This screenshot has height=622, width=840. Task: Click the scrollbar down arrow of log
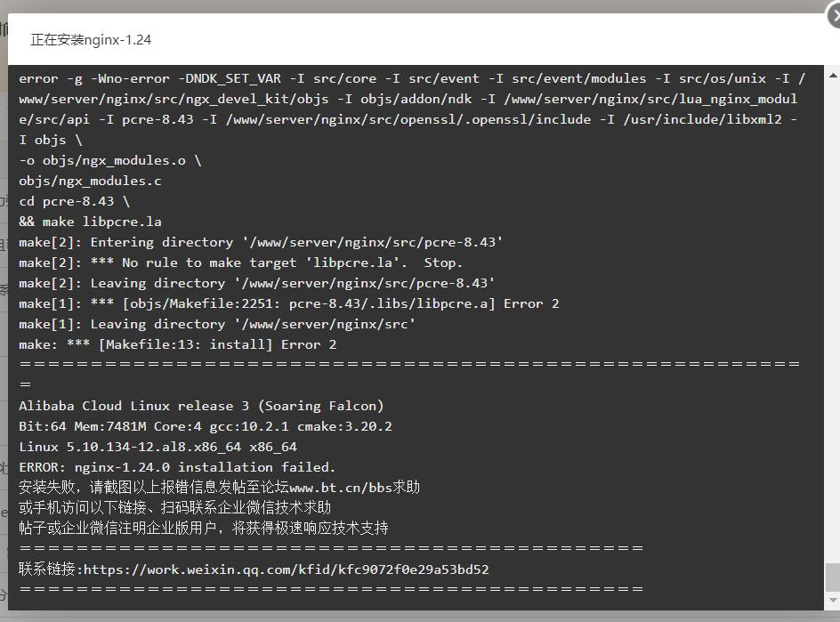(x=833, y=600)
